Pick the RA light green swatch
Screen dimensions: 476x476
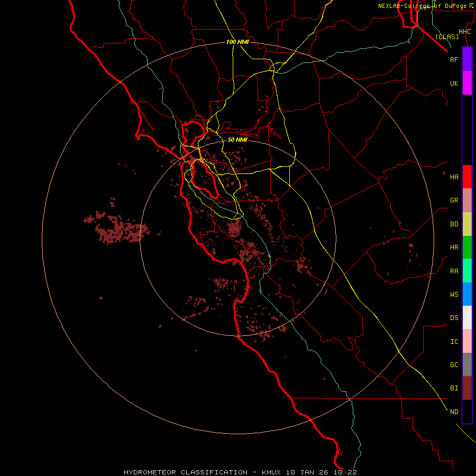pyautogui.click(x=467, y=271)
